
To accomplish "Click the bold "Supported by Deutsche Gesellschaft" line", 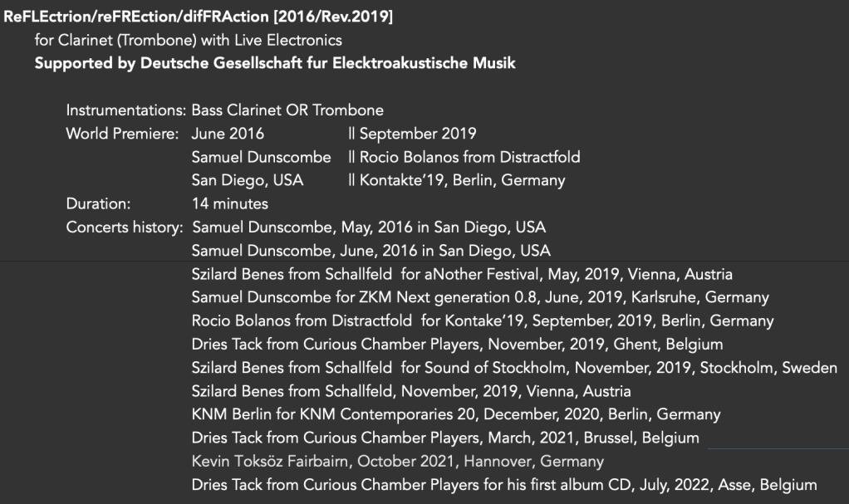I will [x=274, y=64].
